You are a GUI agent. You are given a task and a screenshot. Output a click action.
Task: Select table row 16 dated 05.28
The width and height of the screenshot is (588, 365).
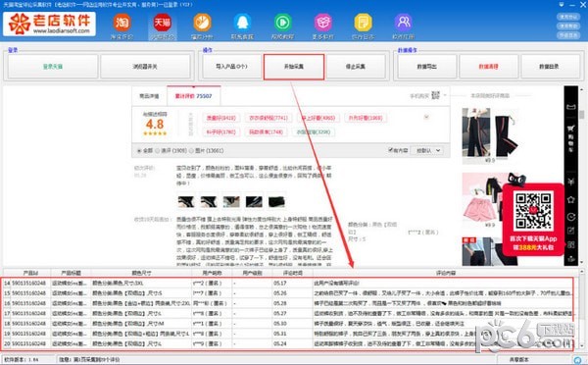point(288,303)
